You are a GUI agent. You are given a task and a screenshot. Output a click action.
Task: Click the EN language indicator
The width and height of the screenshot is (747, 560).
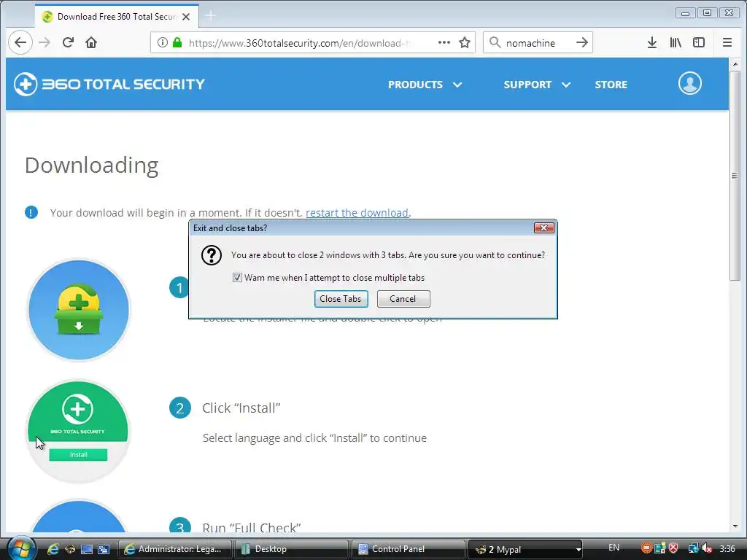614,548
